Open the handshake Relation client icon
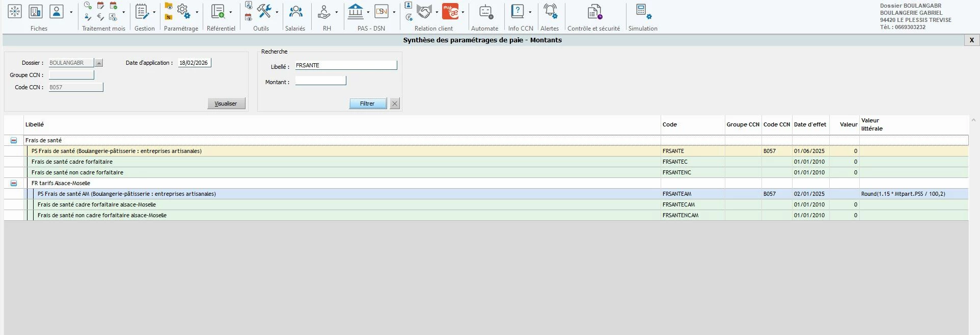Viewport: 980px width, 335px height. (424, 11)
